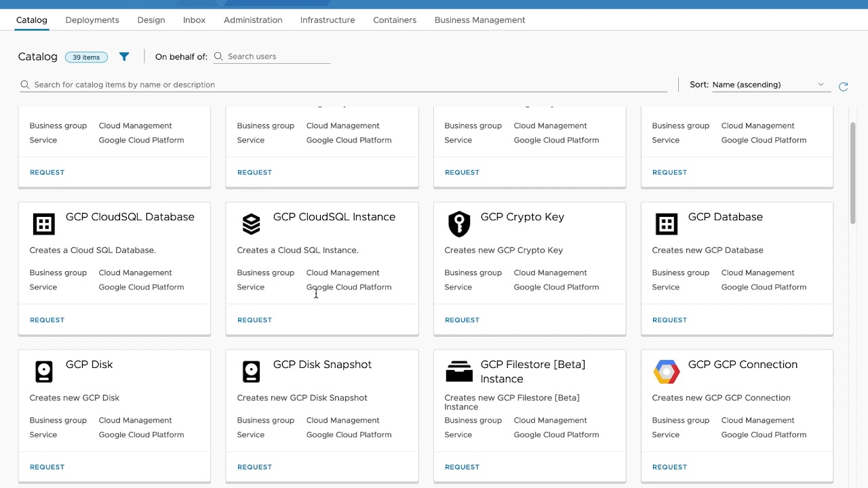This screenshot has width=868, height=488.
Task: Open the Catalog tab
Action: (32, 20)
